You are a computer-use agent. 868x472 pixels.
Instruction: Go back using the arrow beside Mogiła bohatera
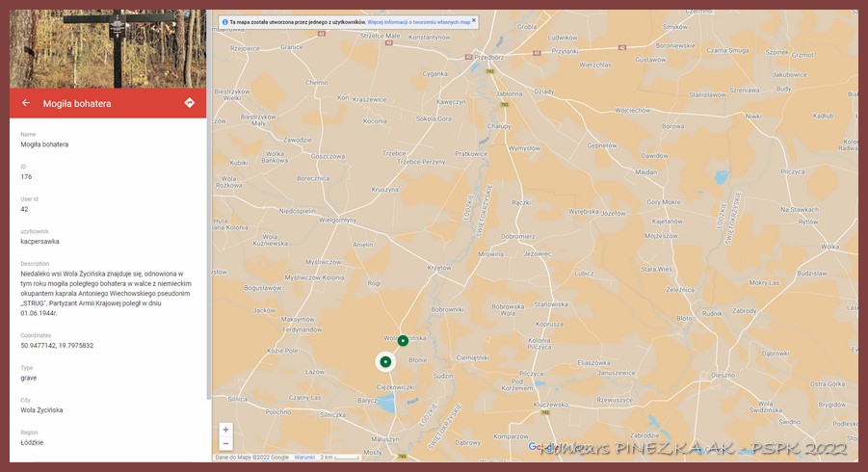click(26, 103)
